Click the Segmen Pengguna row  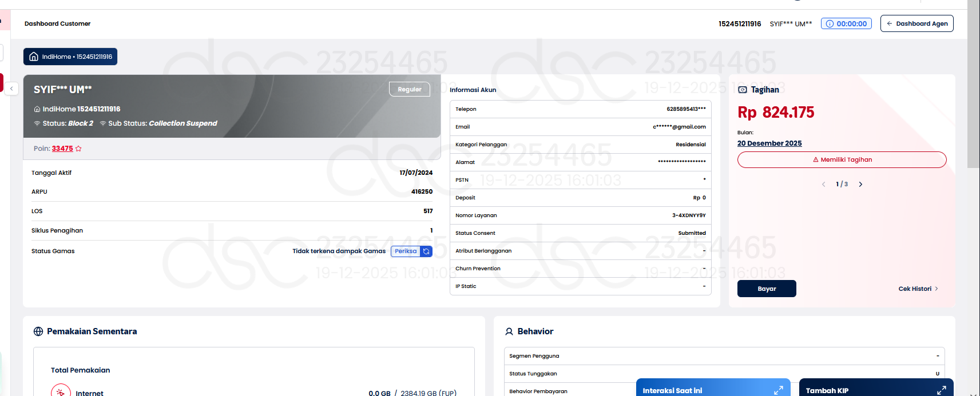pos(724,356)
